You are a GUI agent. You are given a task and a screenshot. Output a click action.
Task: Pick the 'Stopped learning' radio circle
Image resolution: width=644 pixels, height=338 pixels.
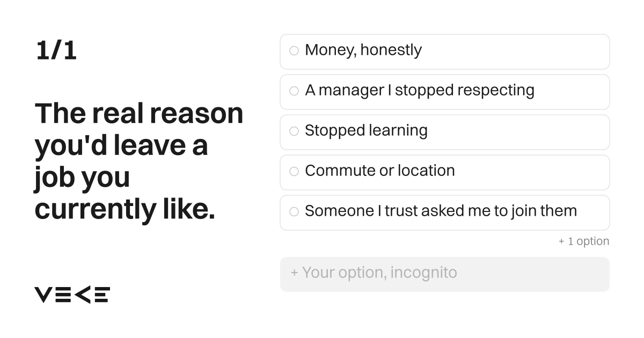294,131
